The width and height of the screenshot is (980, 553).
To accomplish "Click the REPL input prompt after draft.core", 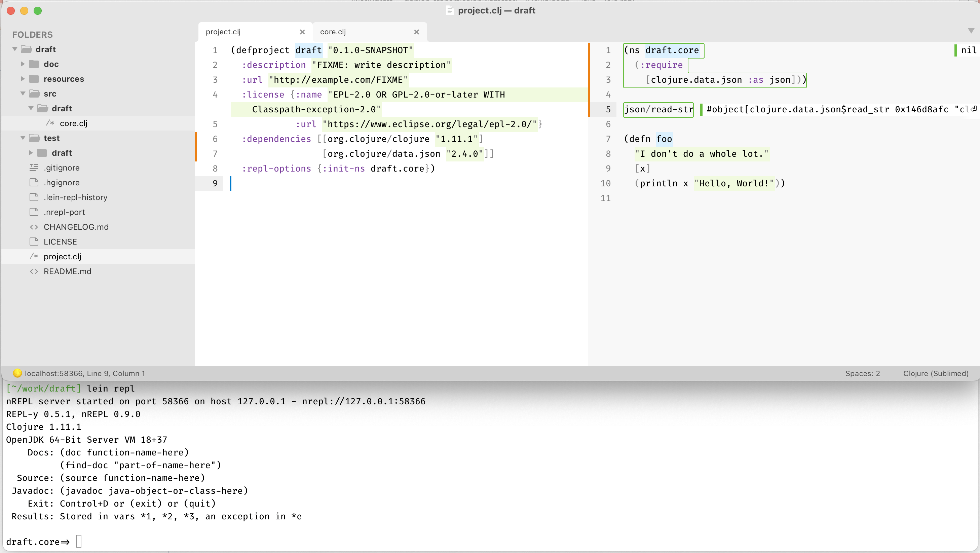I will pyautogui.click(x=79, y=541).
